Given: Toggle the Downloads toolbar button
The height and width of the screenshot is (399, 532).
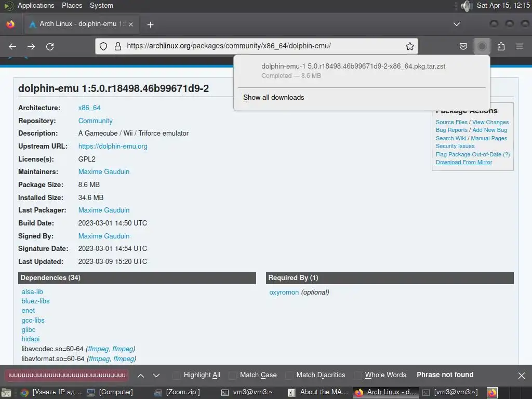Looking at the screenshot, I should pyautogui.click(x=482, y=46).
